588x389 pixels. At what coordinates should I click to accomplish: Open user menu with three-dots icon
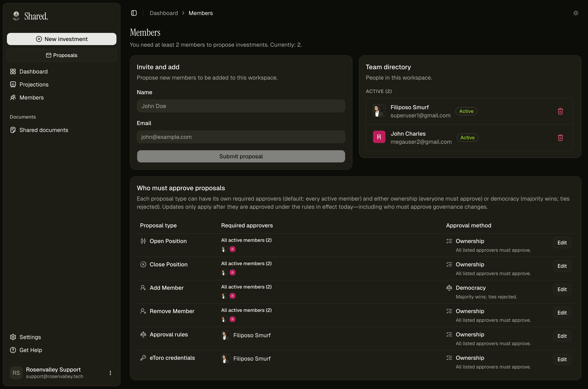coord(110,373)
